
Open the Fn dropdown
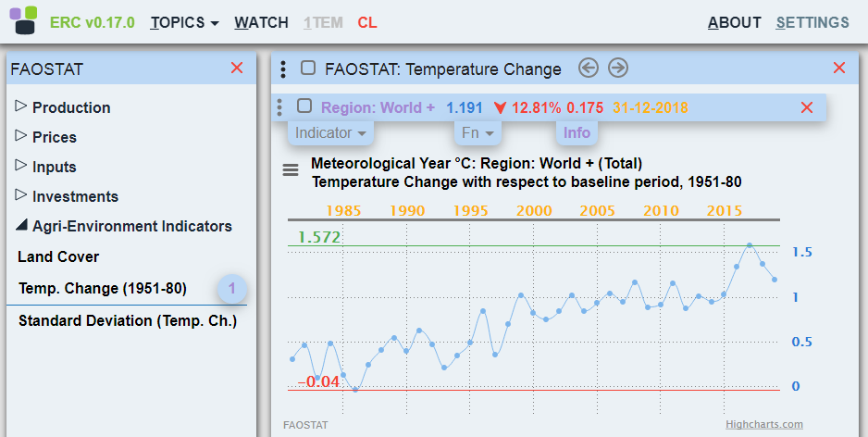[477, 133]
